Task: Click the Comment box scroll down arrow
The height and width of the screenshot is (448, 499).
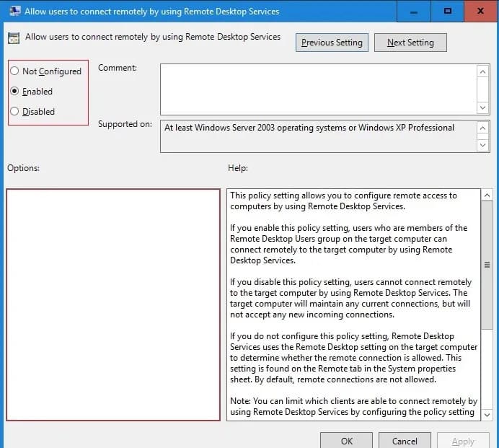Action: 482,107
